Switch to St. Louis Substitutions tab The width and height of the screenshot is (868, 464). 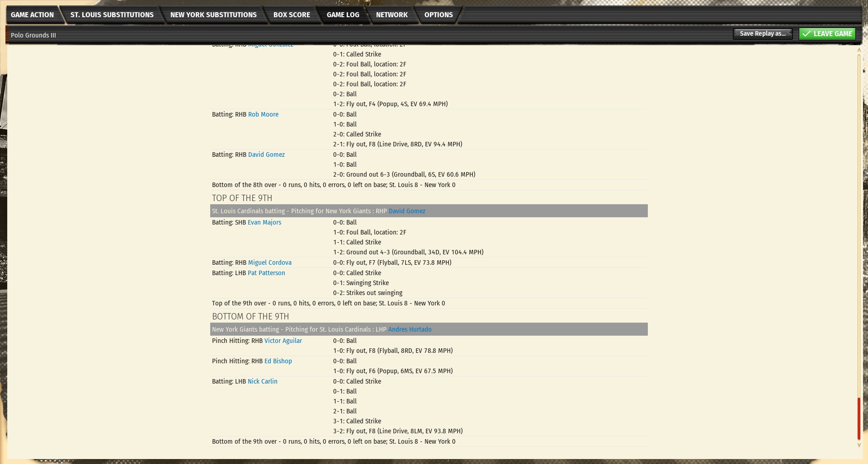(x=112, y=15)
